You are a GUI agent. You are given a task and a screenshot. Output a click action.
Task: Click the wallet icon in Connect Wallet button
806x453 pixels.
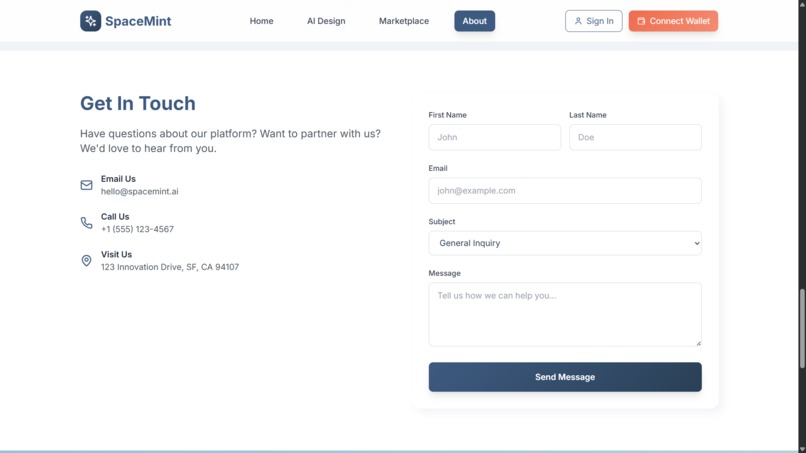[641, 21]
